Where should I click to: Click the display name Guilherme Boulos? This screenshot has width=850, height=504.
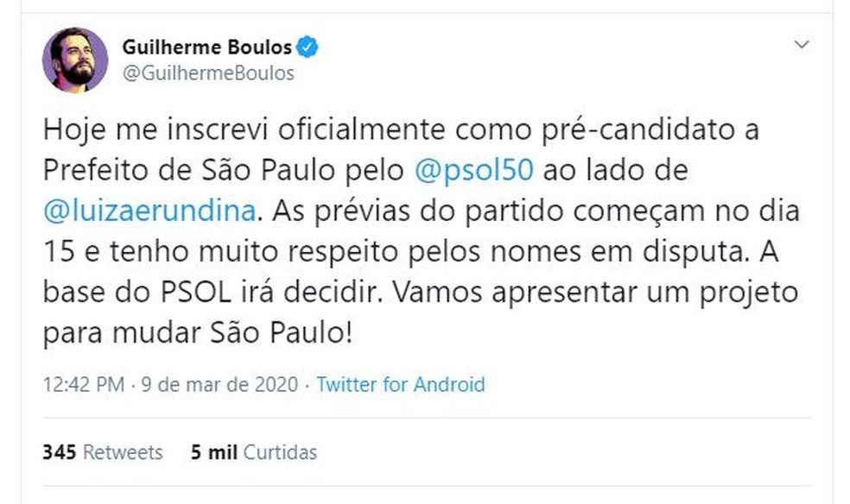207,47
